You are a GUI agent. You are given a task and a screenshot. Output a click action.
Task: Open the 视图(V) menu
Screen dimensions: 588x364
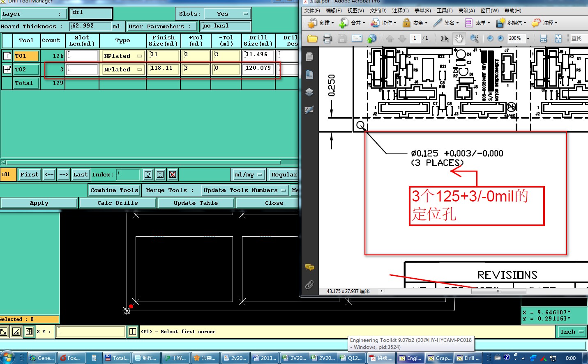tap(355, 11)
